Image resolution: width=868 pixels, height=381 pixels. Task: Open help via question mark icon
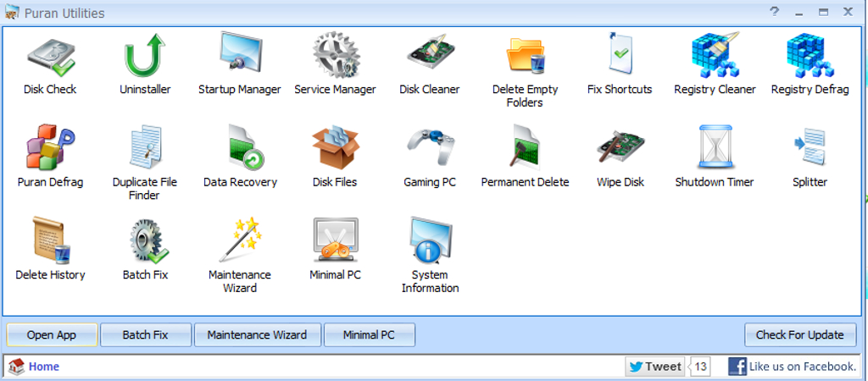click(775, 12)
